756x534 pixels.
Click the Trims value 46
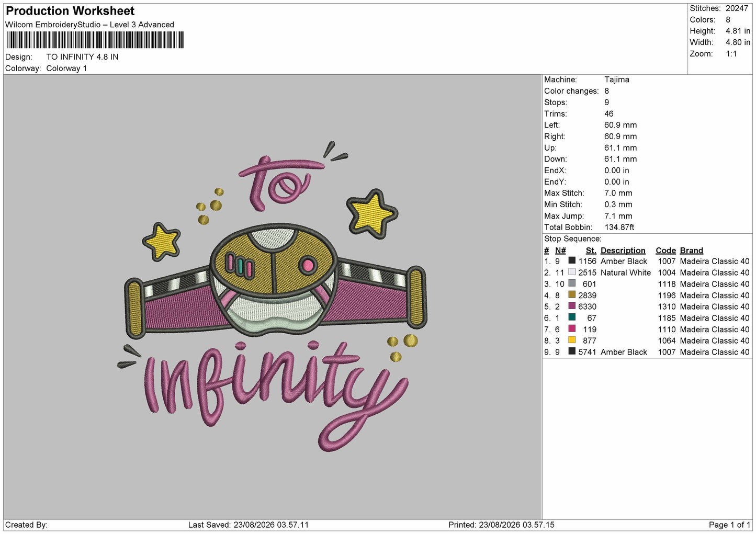point(609,113)
